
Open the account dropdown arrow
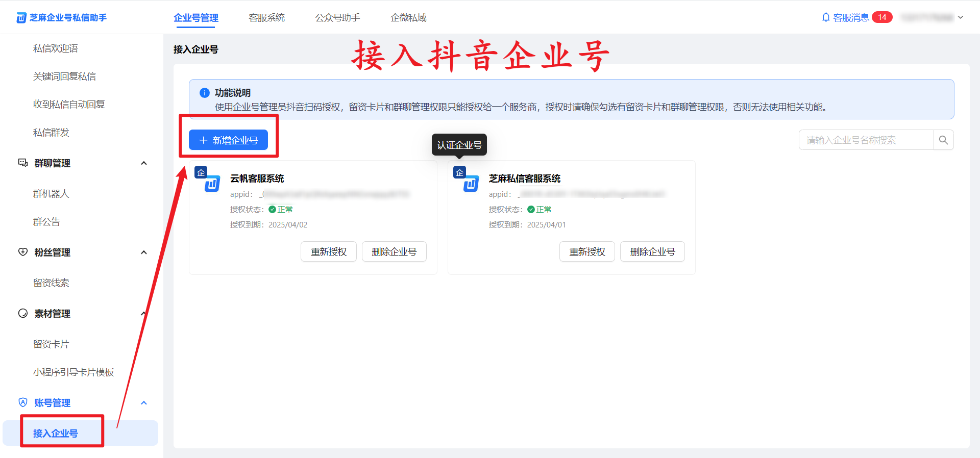pyautogui.click(x=961, y=17)
